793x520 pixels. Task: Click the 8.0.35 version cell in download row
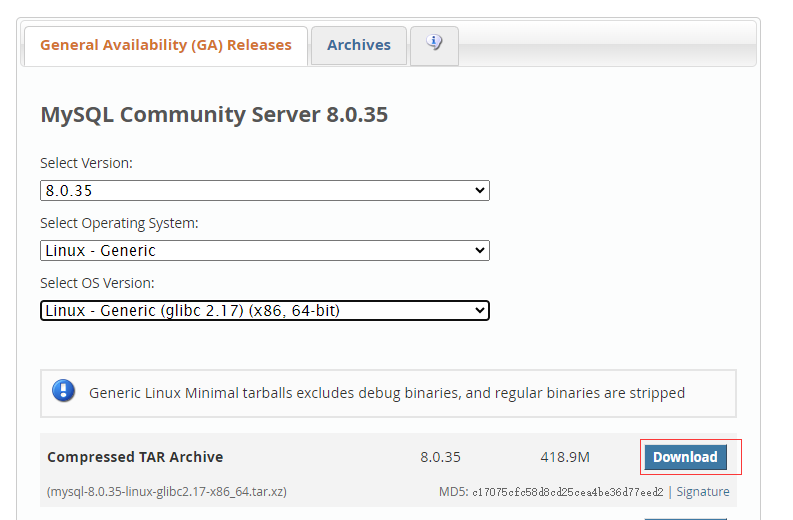click(x=440, y=457)
